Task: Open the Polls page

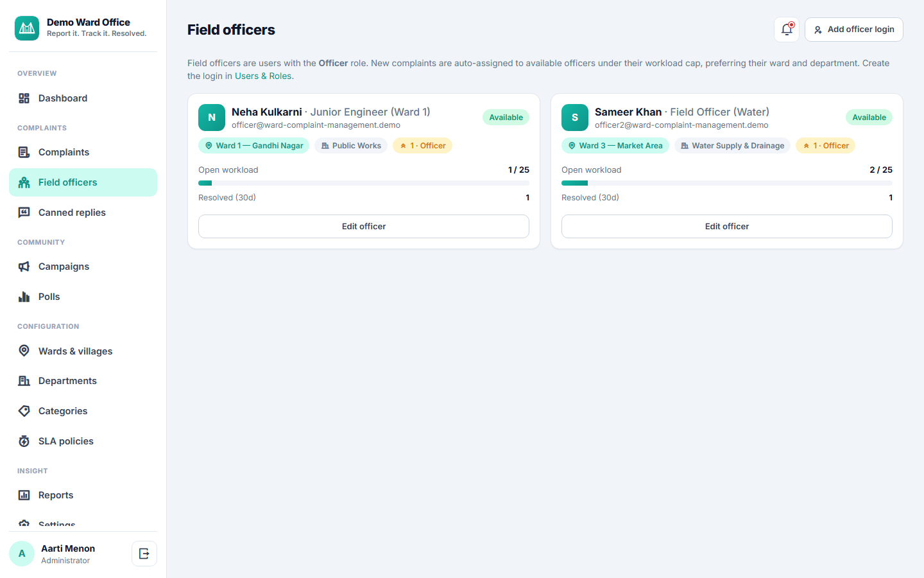Action: [x=83, y=297]
